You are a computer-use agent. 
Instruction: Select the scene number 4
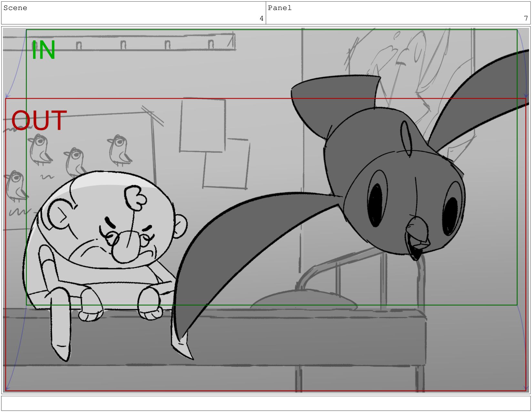click(261, 18)
